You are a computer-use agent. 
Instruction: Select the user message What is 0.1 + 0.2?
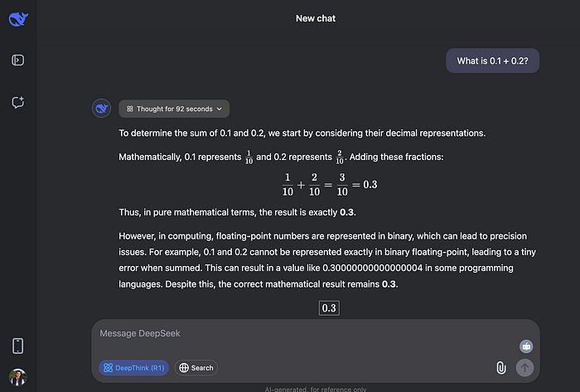492,60
